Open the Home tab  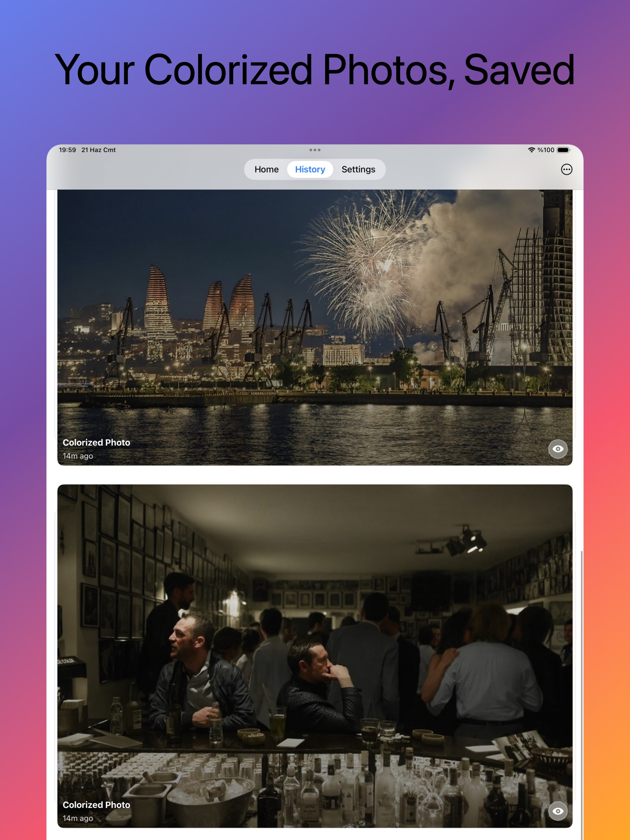click(266, 169)
